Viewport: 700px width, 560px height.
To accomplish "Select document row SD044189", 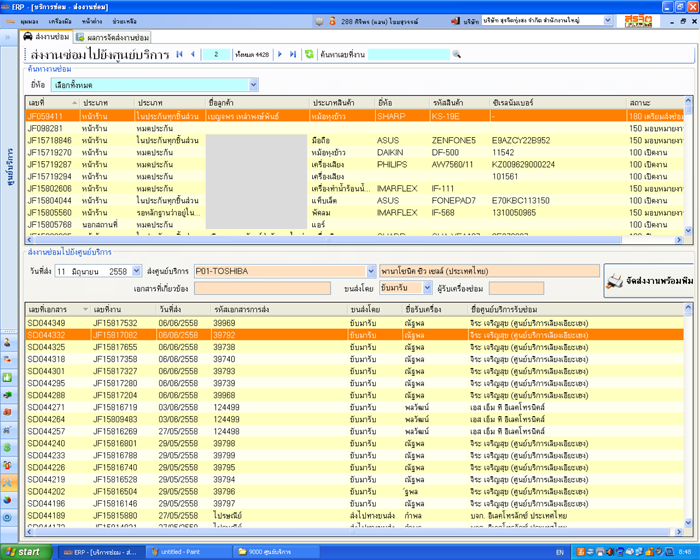I will [x=354, y=515].
